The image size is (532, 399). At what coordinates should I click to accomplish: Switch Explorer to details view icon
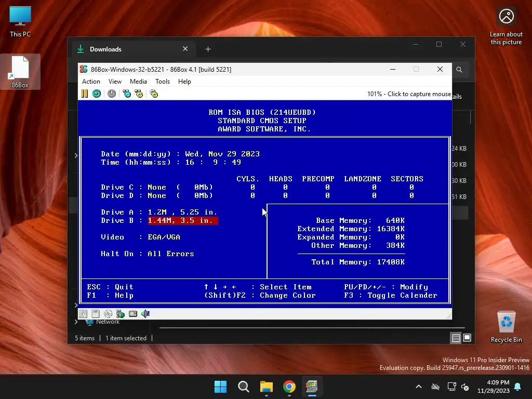tap(456, 338)
